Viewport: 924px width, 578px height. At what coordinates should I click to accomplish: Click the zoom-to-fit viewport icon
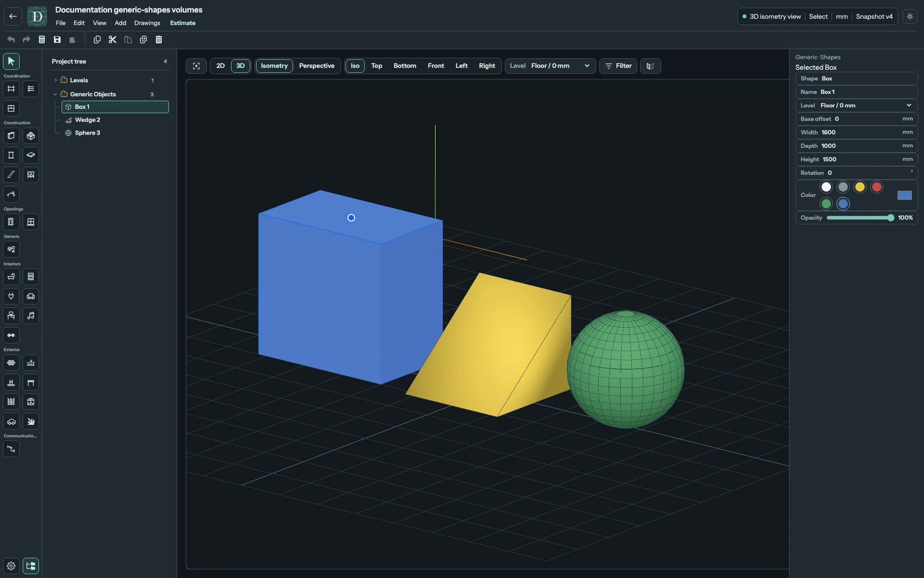pos(196,66)
